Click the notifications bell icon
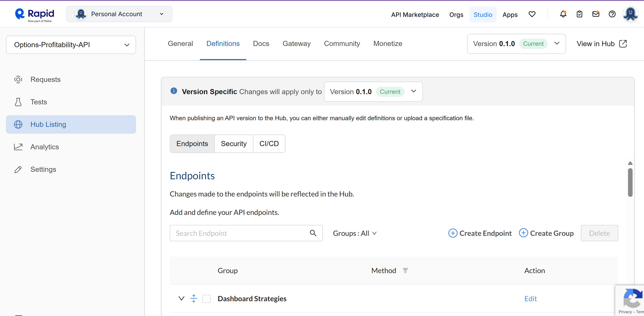The height and width of the screenshot is (316, 644). [563, 14]
